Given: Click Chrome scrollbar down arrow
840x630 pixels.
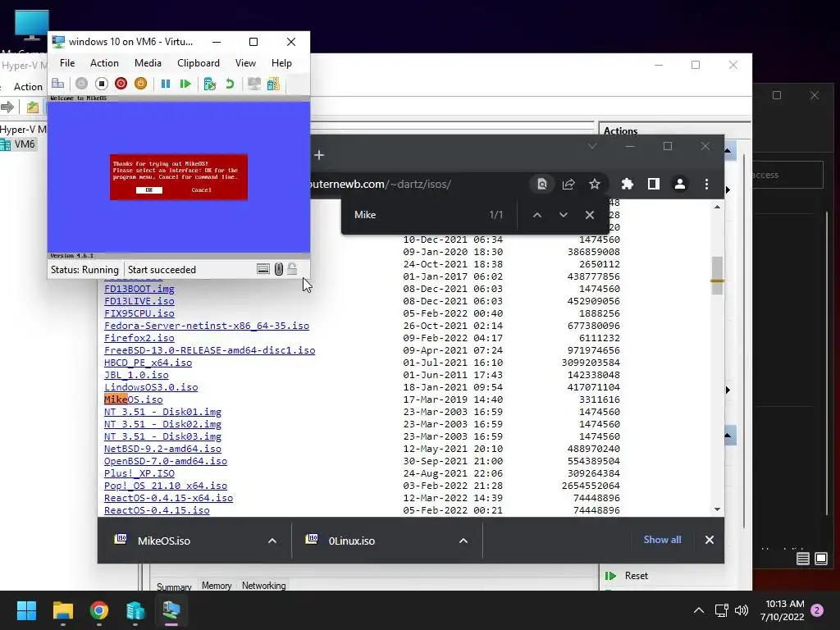Looking at the screenshot, I should (x=717, y=509).
